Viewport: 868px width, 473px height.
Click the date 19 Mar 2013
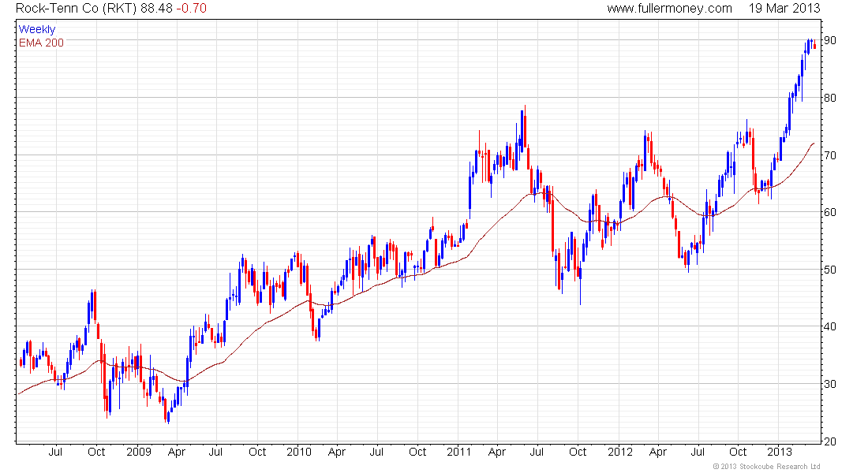pos(784,9)
